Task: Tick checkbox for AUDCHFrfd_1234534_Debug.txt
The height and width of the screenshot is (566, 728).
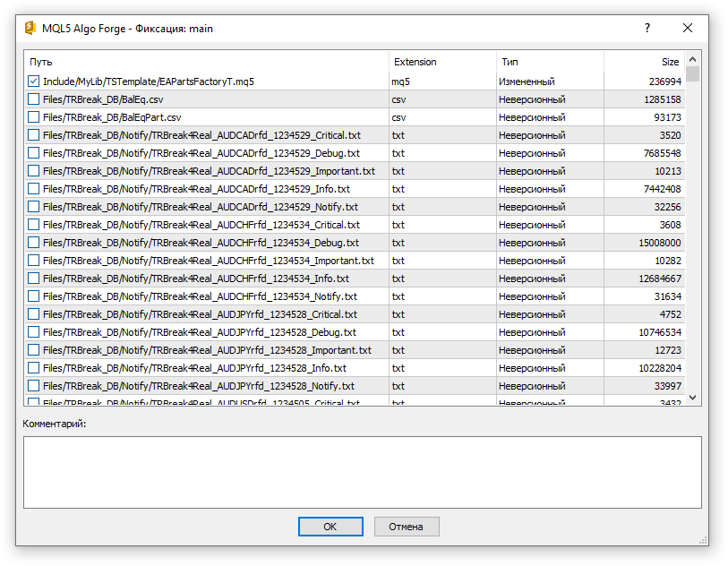Action: click(33, 243)
